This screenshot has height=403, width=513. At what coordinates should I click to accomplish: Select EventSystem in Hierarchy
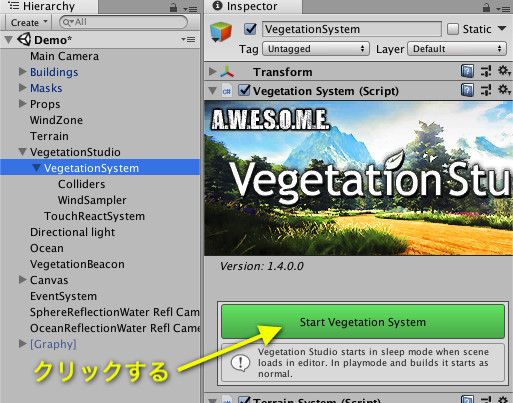coord(64,296)
